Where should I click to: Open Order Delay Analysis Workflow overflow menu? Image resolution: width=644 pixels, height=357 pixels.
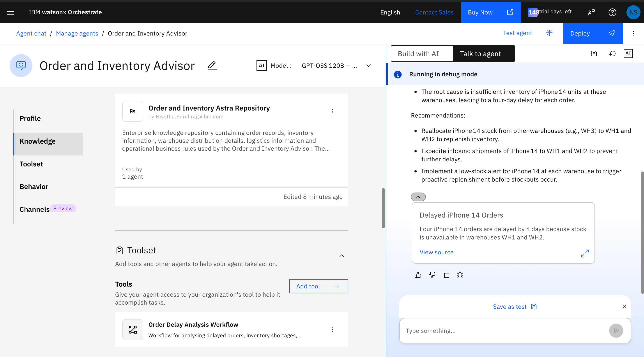tap(332, 329)
